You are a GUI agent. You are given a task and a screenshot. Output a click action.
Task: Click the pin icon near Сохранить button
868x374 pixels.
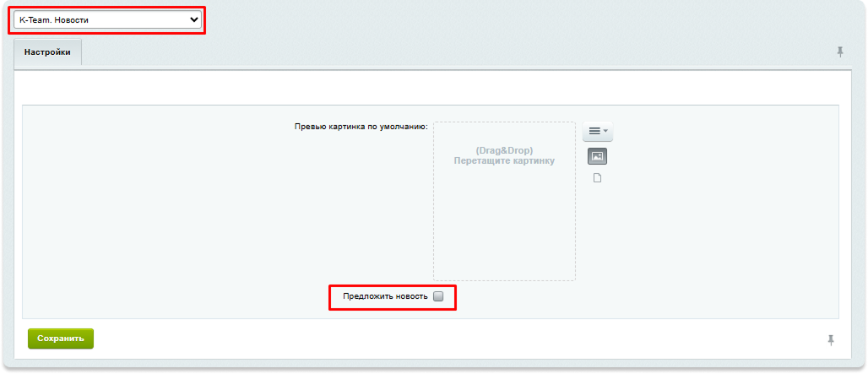tap(831, 339)
